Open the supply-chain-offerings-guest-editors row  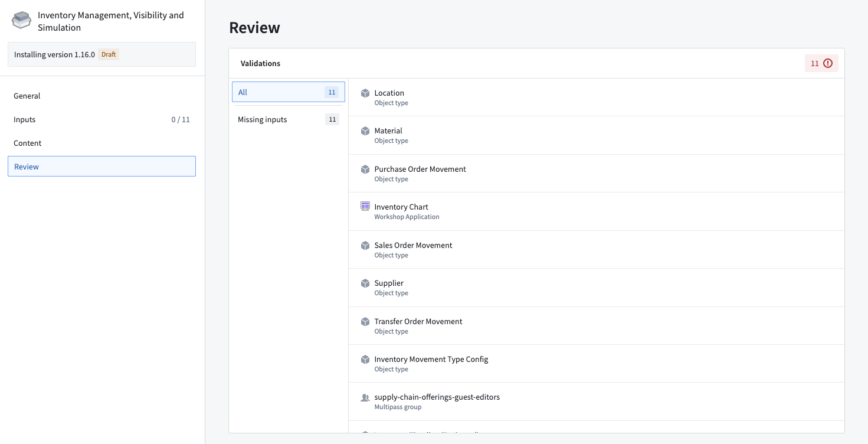point(597,401)
